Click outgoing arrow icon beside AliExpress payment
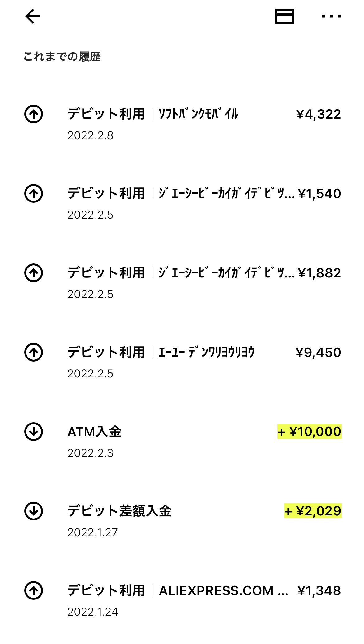The height and width of the screenshot is (644, 364). click(x=34, y=590)
